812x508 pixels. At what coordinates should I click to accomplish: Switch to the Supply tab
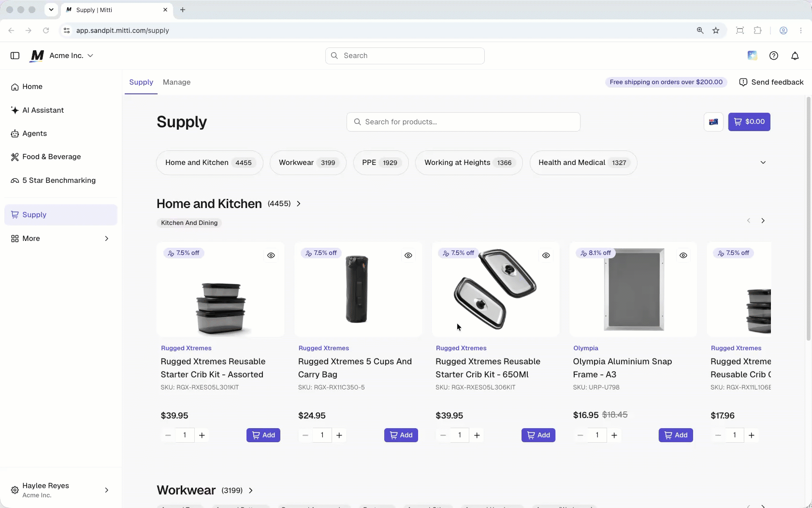point(141,82)
